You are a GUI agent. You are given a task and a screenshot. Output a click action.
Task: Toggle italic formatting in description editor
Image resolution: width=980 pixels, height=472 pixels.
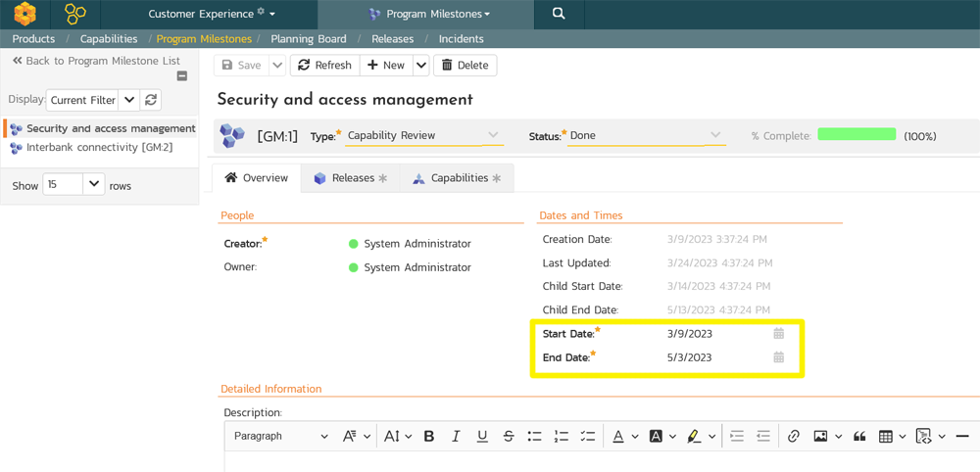[x=456, y=437]
